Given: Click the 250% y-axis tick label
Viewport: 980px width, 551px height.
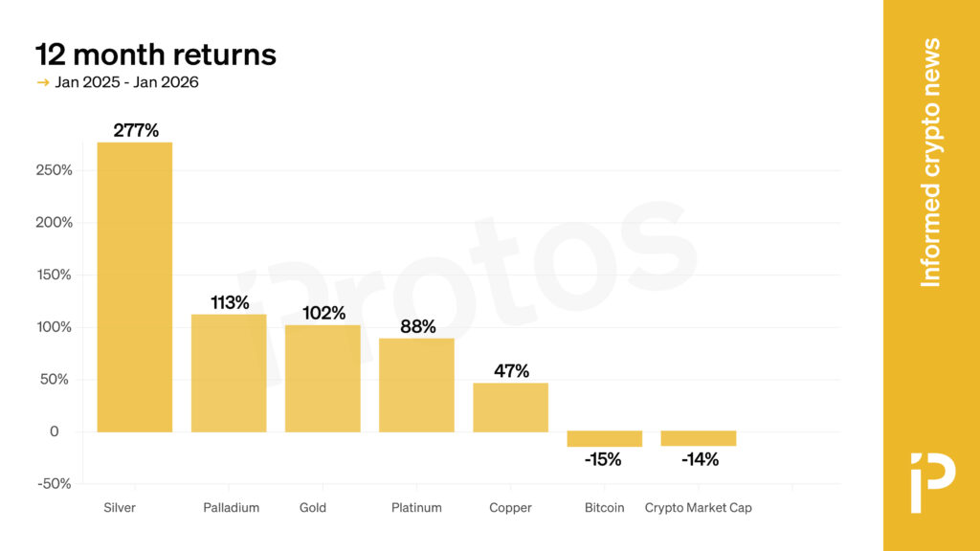Looking at the screenshot, I should [55, 170].
